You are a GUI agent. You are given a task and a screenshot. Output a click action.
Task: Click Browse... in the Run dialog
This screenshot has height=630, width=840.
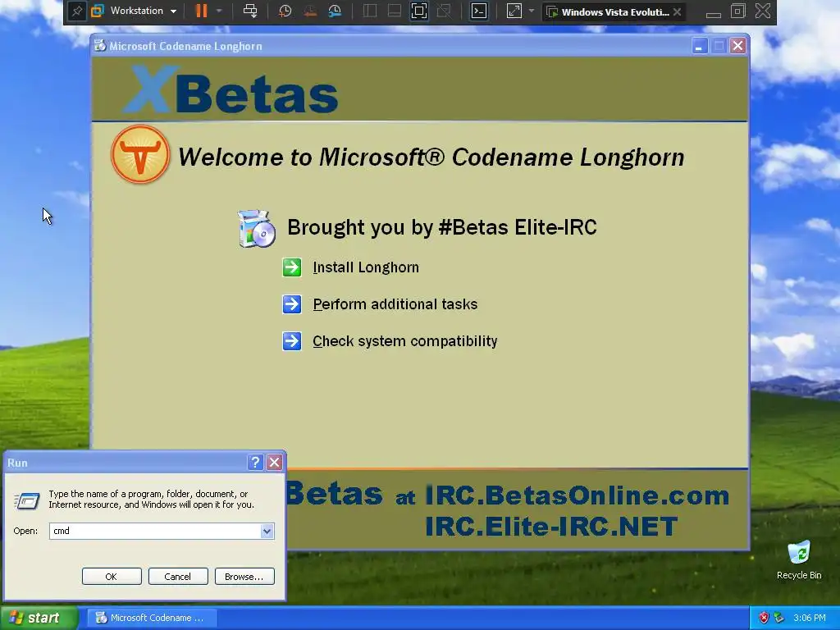[x=244, y=577]
